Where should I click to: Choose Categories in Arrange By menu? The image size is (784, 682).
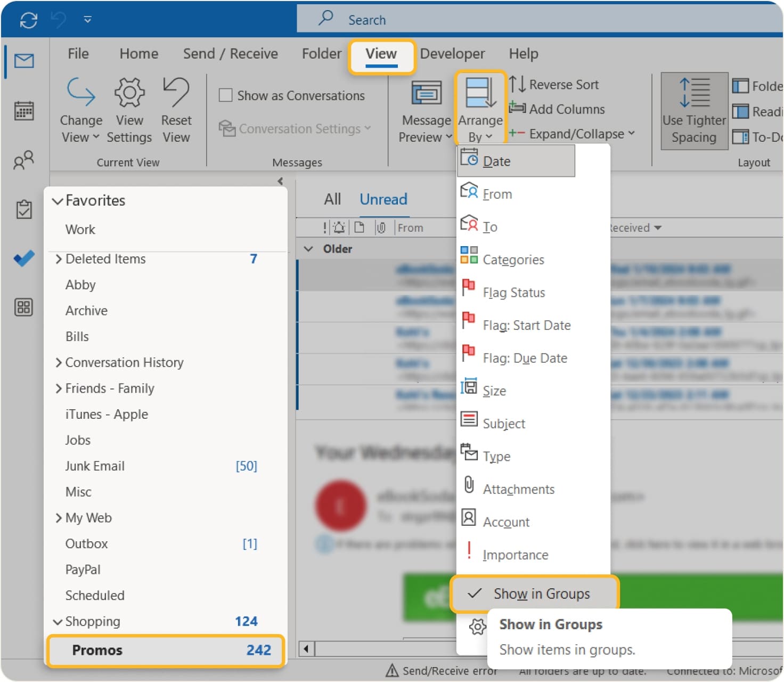pos(513,259)
